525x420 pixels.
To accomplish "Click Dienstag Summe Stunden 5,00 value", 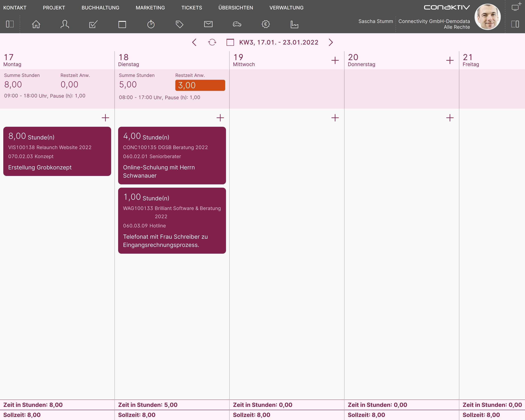I will [x=128, y=84].
